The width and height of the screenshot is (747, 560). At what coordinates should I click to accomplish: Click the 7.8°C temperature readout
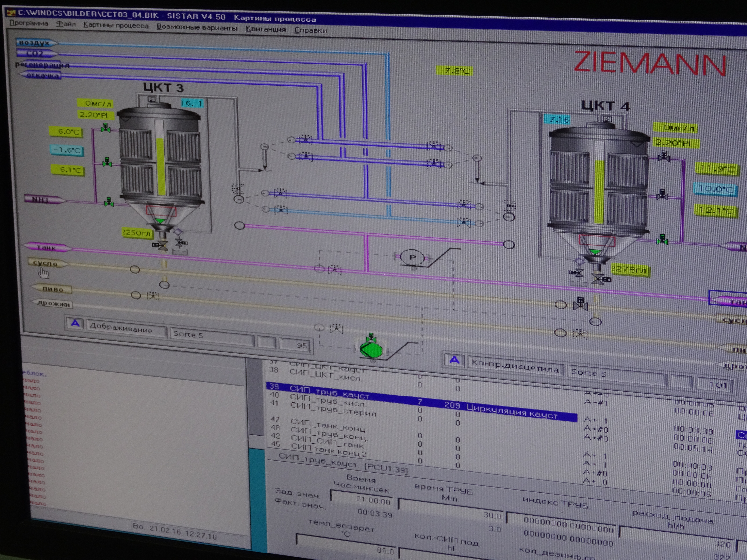(454, 71)
